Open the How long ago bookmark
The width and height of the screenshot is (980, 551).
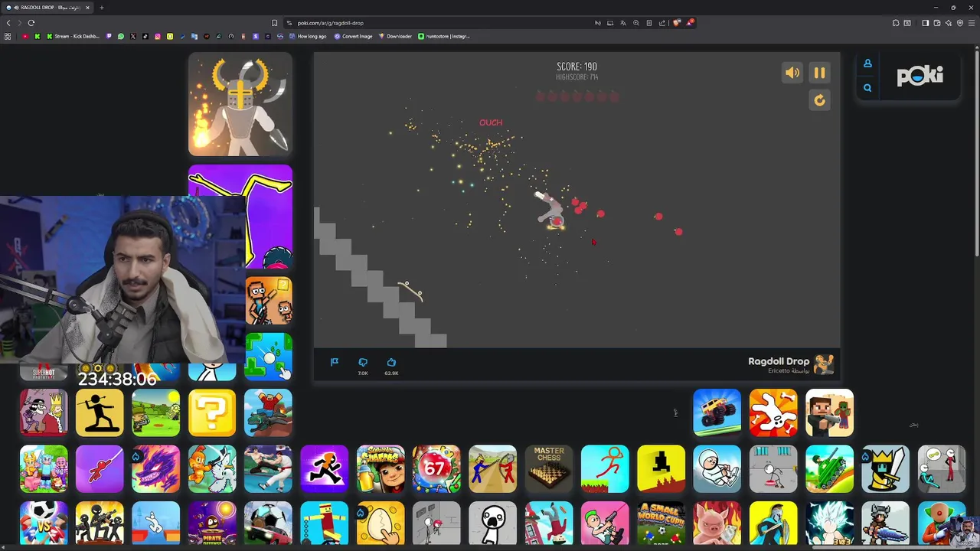pos(308,36)
